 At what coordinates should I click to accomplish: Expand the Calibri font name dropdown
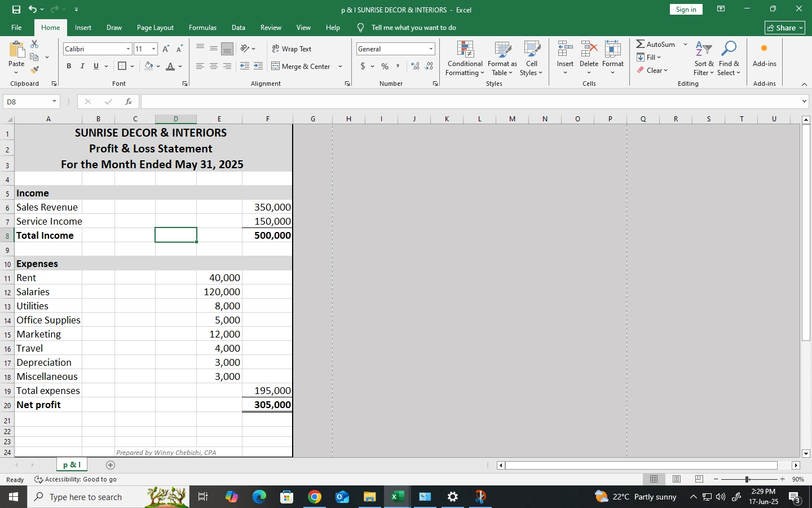tap(128, 49)
